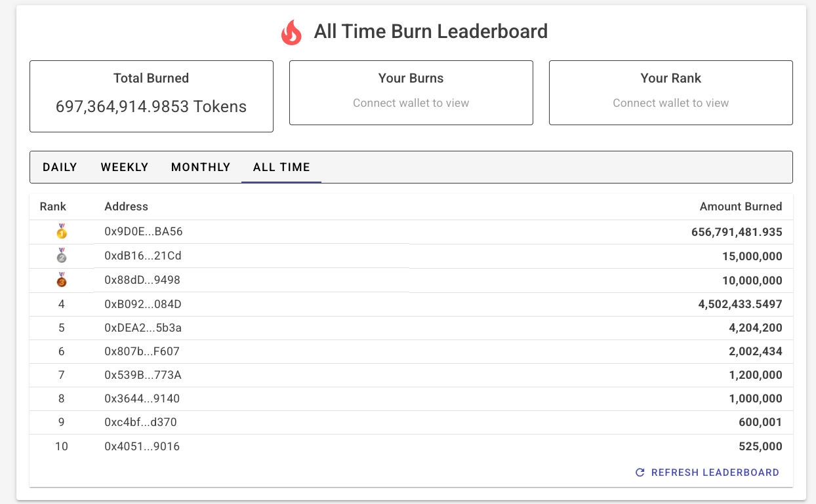The height and width of the screenshot is (504, 816).
Task: Click the Your Burns card
Action: click(411, 92)
